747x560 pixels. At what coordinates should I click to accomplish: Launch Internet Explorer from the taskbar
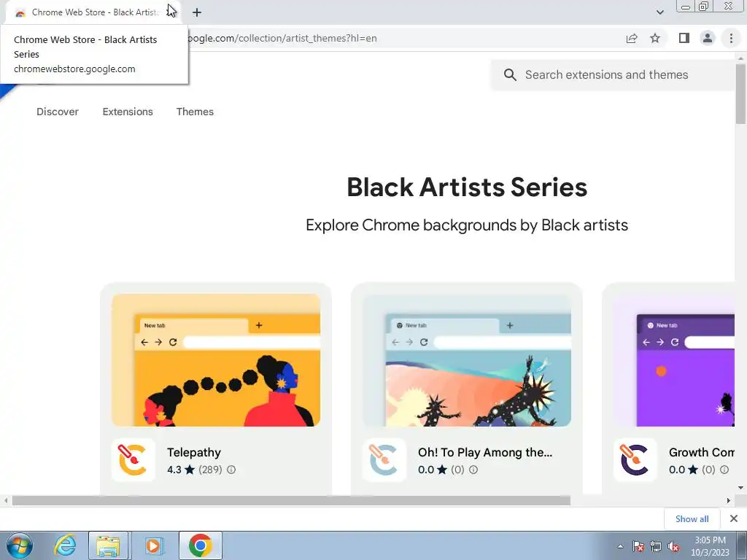point(65,545)
